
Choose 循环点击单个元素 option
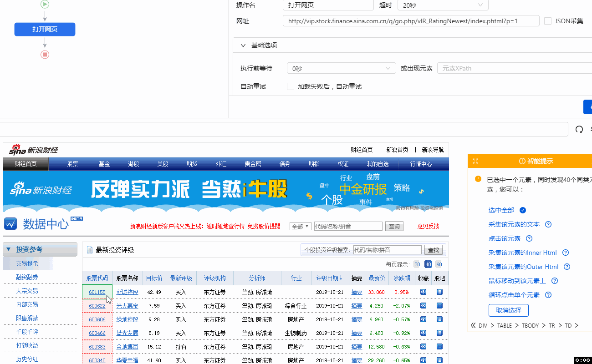[514, 295]
